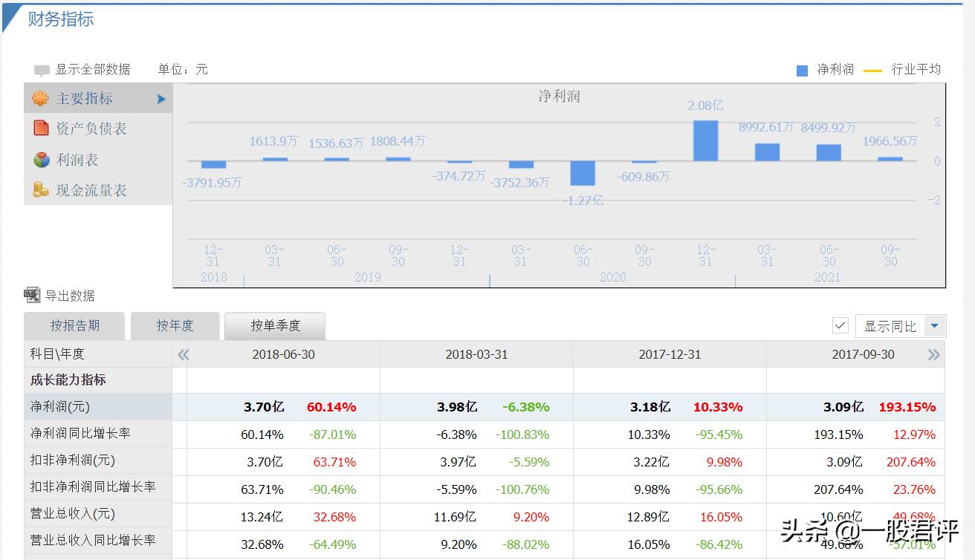Click the 8992.61万 bar in chart

[767, 152]
